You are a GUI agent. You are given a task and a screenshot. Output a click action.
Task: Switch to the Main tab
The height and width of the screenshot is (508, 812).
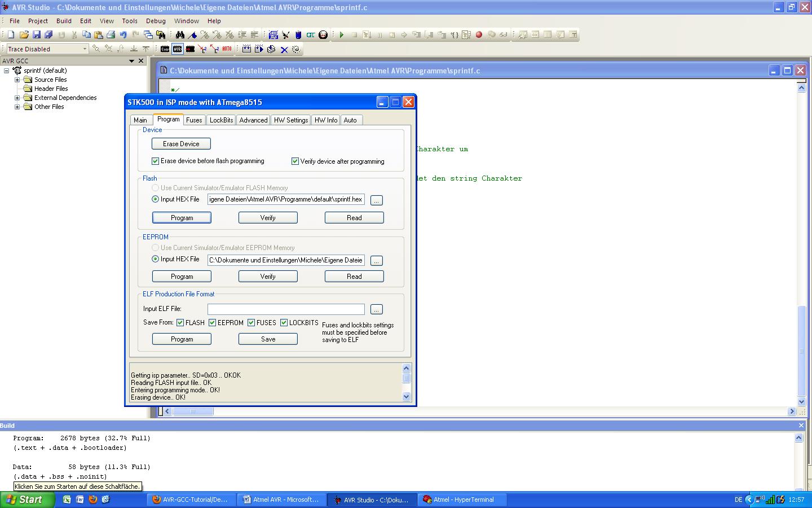140,120
